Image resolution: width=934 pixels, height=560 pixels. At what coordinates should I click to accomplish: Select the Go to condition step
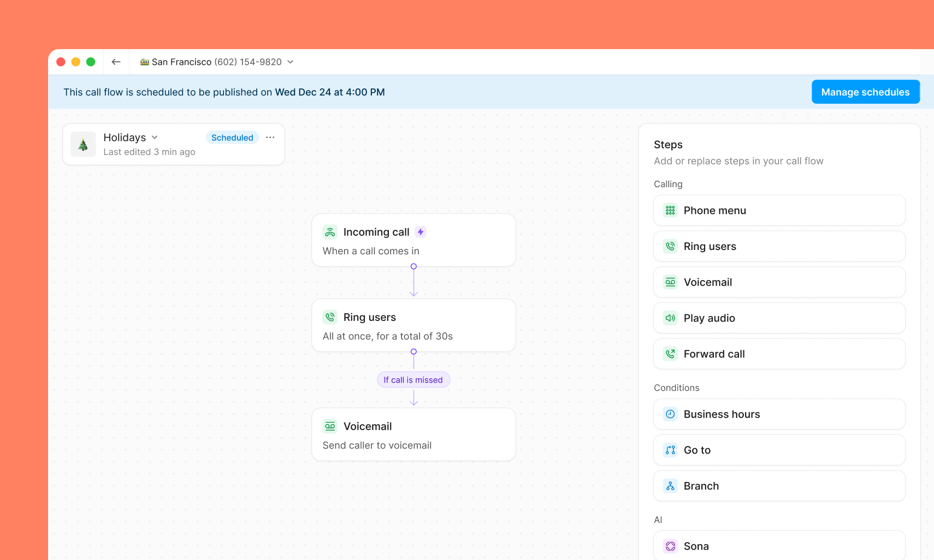[x=779, y=450]
